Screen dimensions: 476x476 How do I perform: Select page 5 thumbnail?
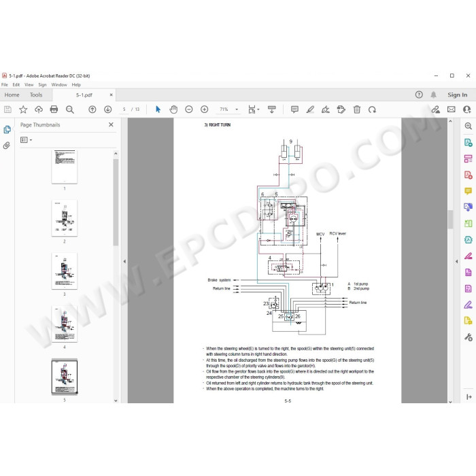coord(65,377)
